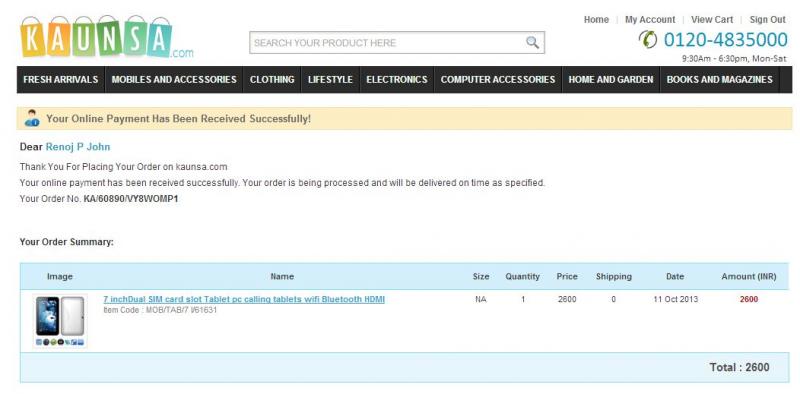Open the 7 inch Dual SIM tablet link
800x394 pixels.
(x=244, y=300)
